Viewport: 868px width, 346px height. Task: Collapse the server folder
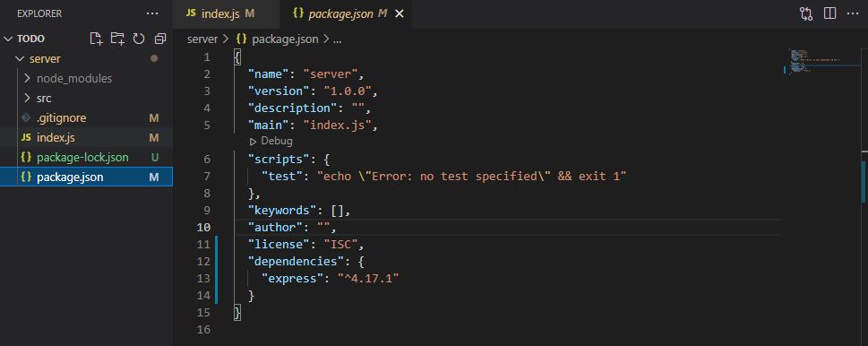pos(20,58)
